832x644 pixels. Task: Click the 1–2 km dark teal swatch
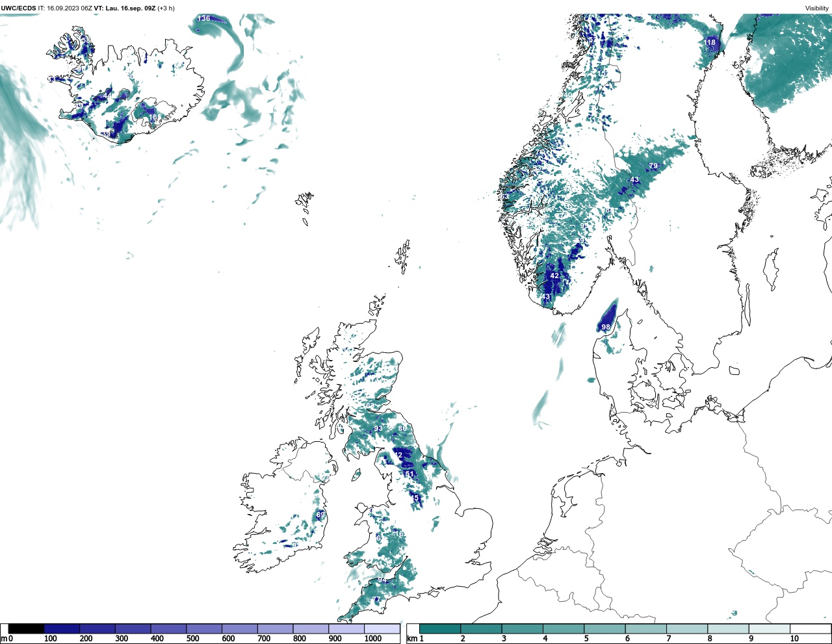tap(440, 629)
